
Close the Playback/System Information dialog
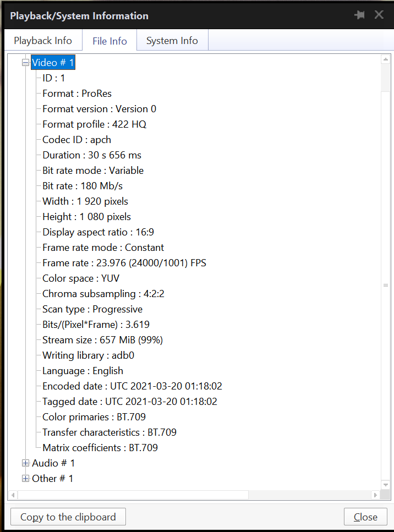point(379,15)
